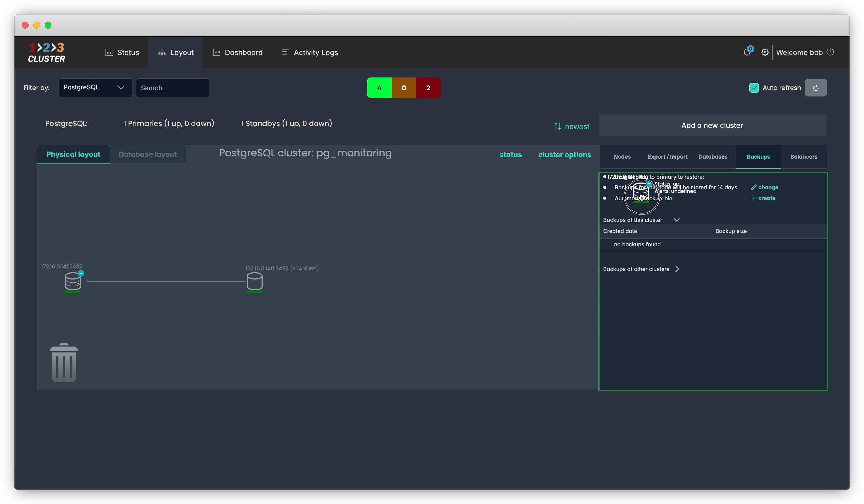Click the red status counter showing 2
The width and height of the screenshot is (864, 504).
pyautogui.click(x=428, y=88)
